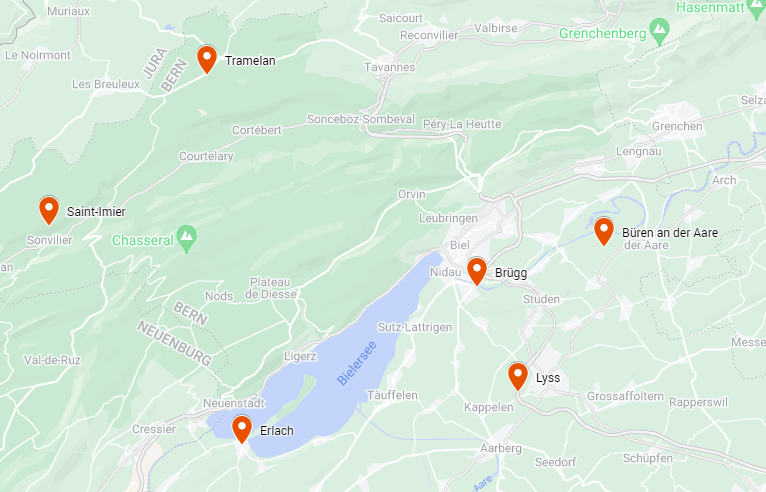
Task: Click the Grenchen town label
Action: [x=677, y=126]
